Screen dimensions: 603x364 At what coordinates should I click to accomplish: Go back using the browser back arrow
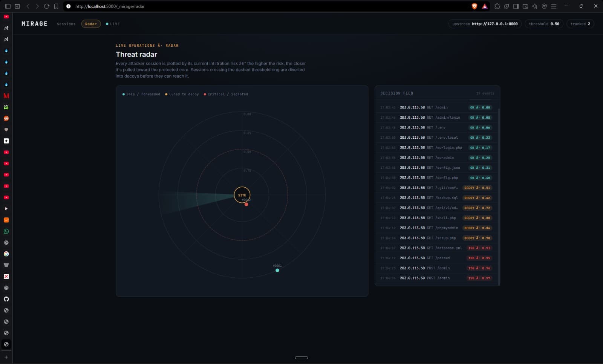click(x=28, y=6)
